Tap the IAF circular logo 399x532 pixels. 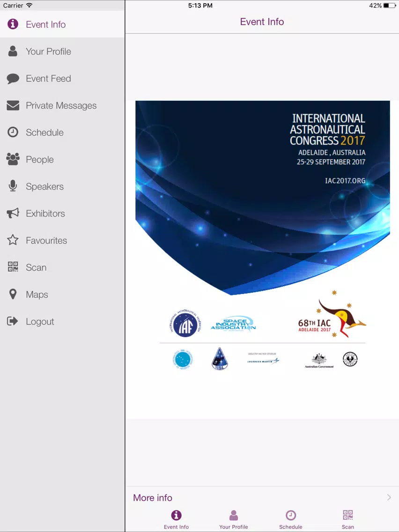pyautogui.click(x=185, y=323)
